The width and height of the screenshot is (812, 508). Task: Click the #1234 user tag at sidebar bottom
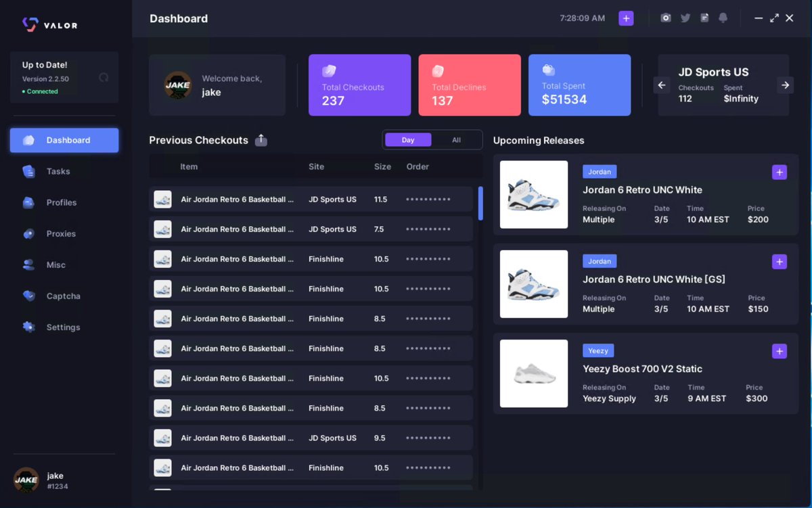[57, 486]
